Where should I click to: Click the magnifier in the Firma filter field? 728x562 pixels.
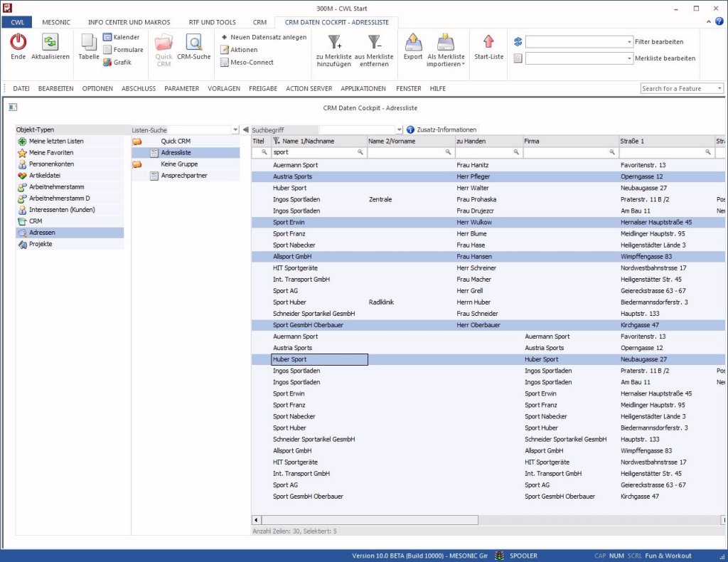[612, 152]
